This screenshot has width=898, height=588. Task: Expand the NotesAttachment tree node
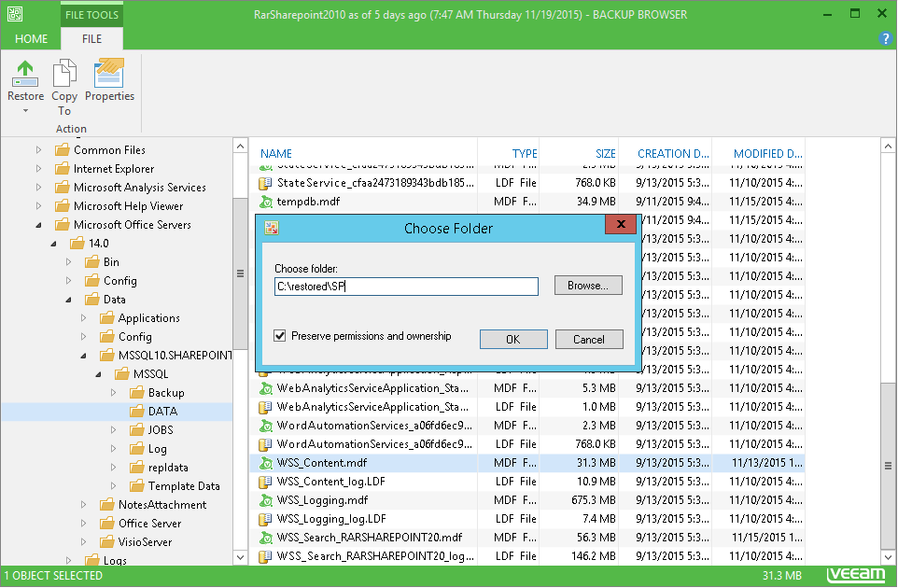coord(83,505)
